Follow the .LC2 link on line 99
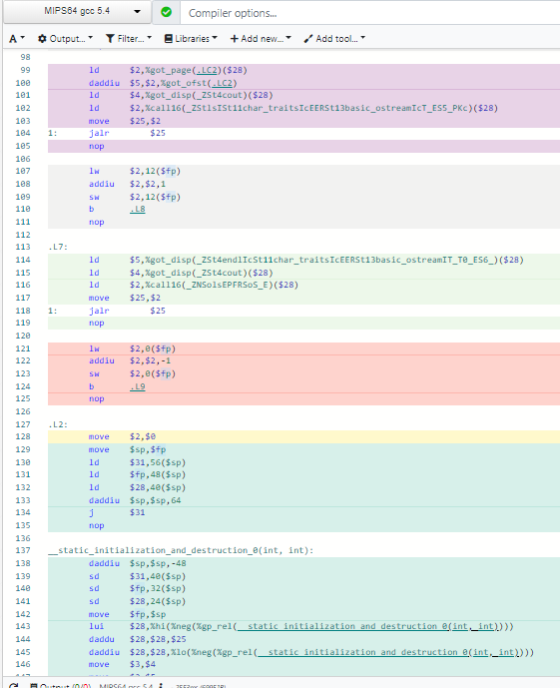 pyautogui.click(x=208, y=70)
